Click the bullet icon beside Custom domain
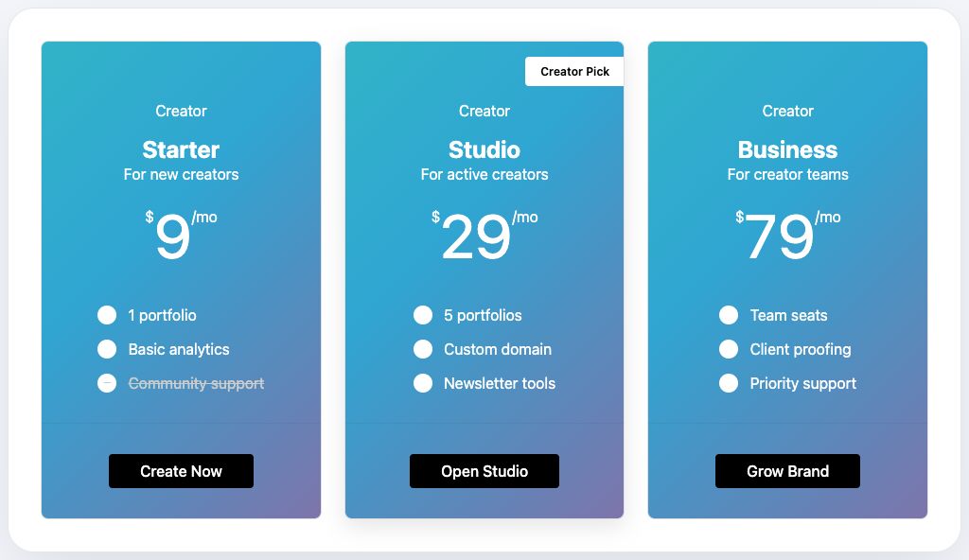The height and width of the screenshot is (560, 969). click(x=423, y=349)
